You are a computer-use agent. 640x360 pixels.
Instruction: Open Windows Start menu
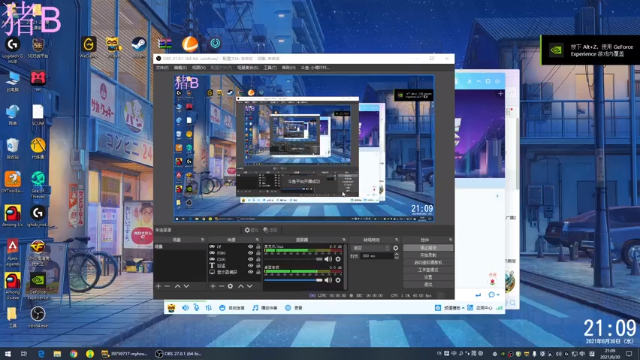pos(8,353)
